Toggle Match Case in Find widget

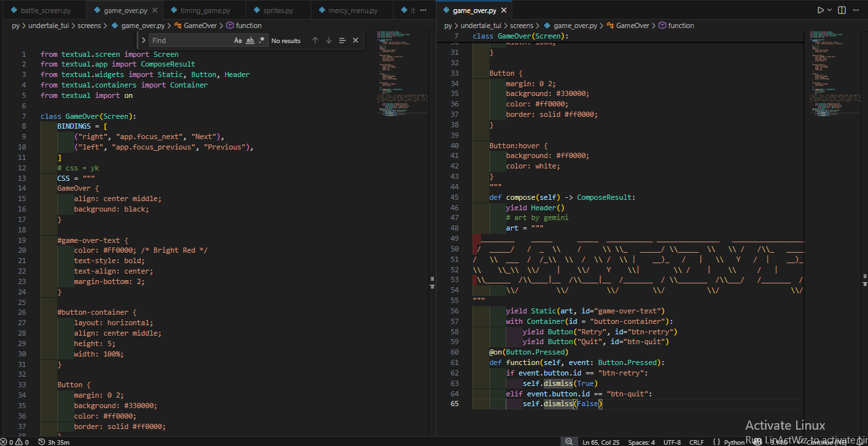tap(238, 40)
